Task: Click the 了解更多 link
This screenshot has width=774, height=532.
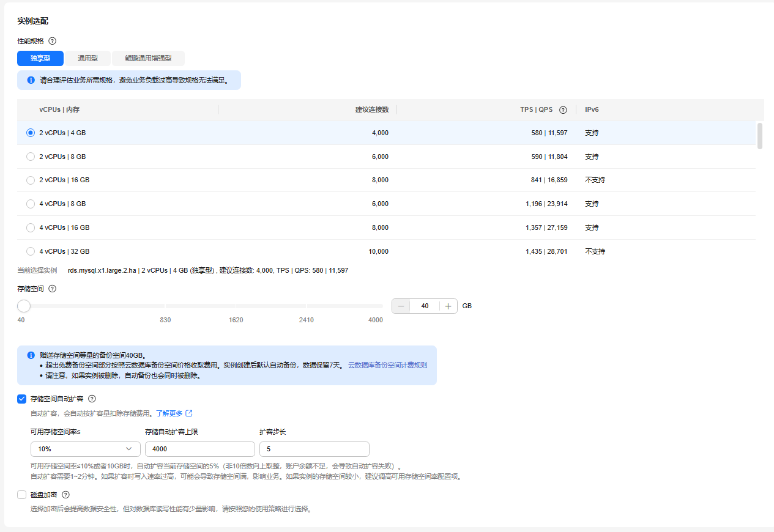Action: pyautogui.click(x=169, y=413)
